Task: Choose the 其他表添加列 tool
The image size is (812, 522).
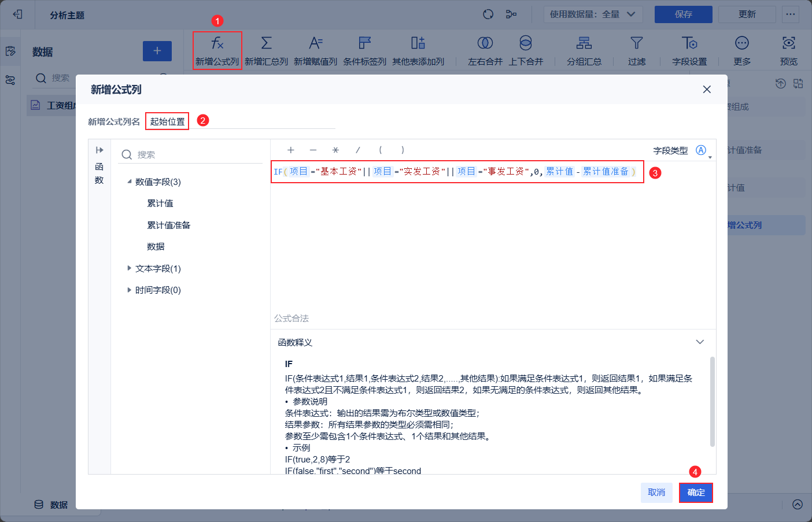Action: (x=418, y=50)
